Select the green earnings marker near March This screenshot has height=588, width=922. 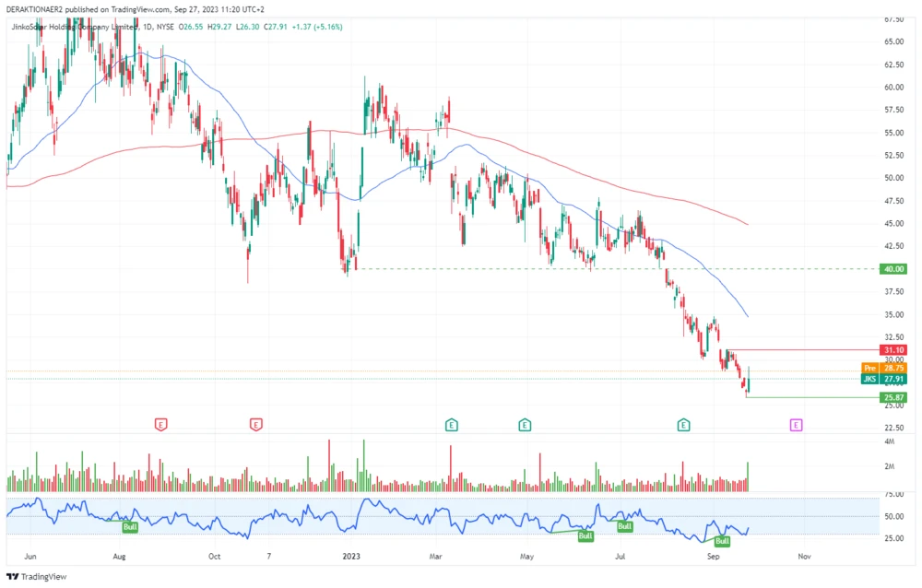[x=452, y=425]
